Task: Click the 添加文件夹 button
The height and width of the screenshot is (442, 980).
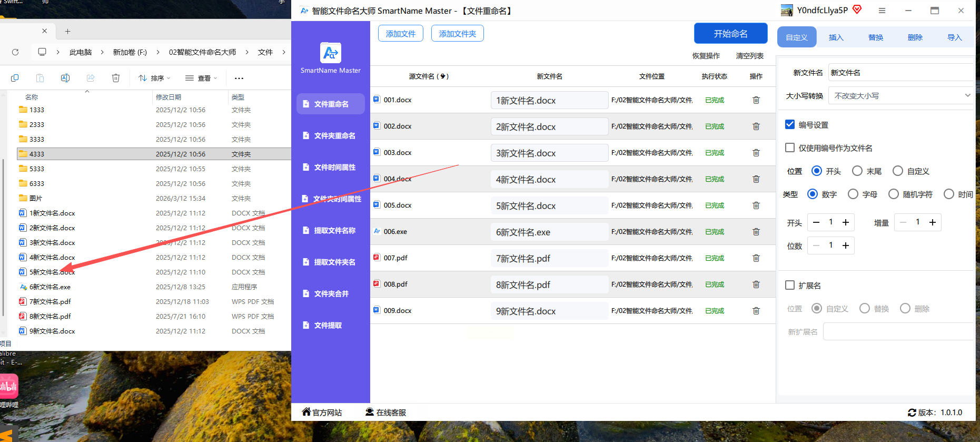Action: pos(457,34)
